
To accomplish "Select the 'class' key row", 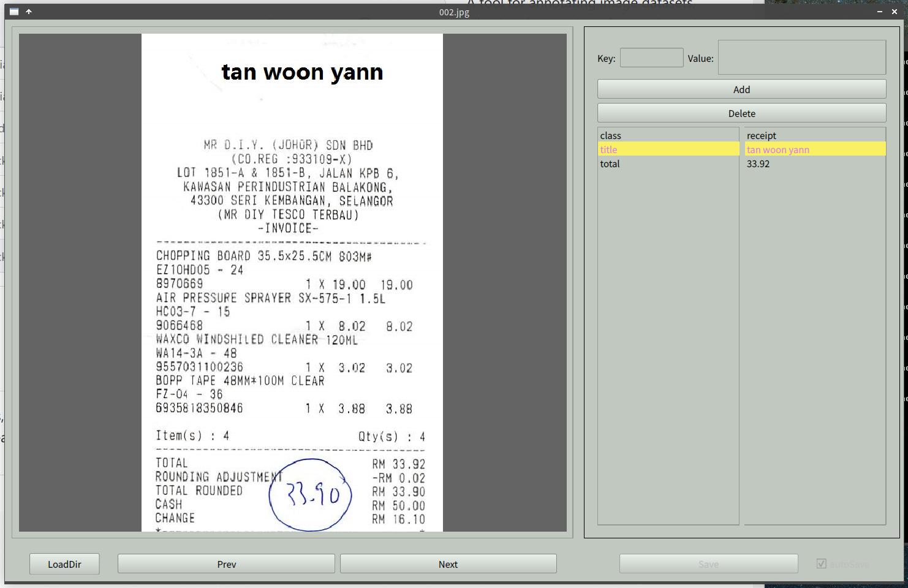I will (668, 135).
